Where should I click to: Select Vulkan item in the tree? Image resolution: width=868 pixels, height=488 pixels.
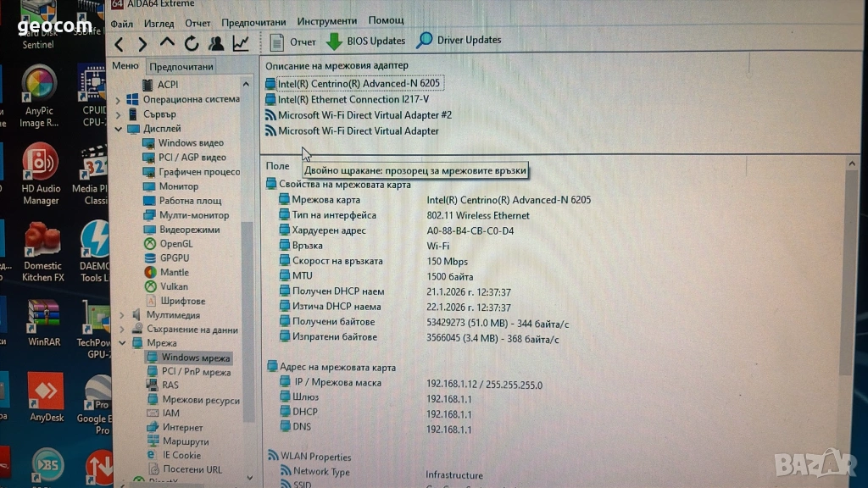tap(174, 286)
